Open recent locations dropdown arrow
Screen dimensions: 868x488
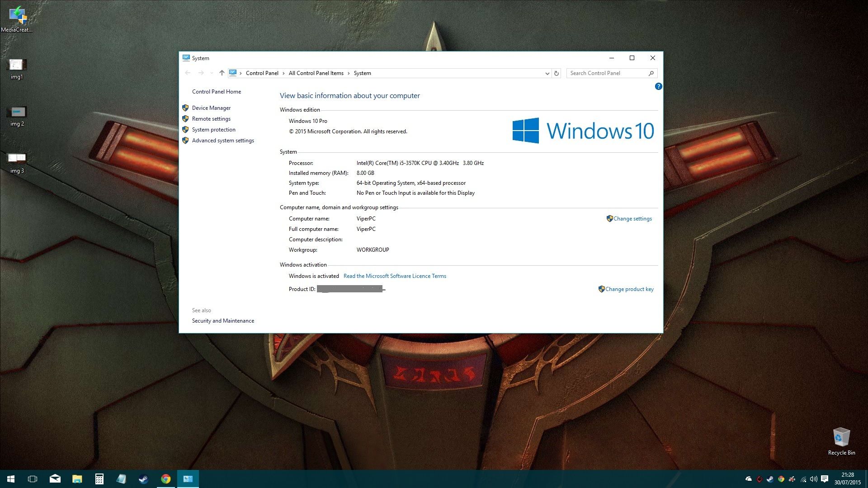click(x=212, y=73)
